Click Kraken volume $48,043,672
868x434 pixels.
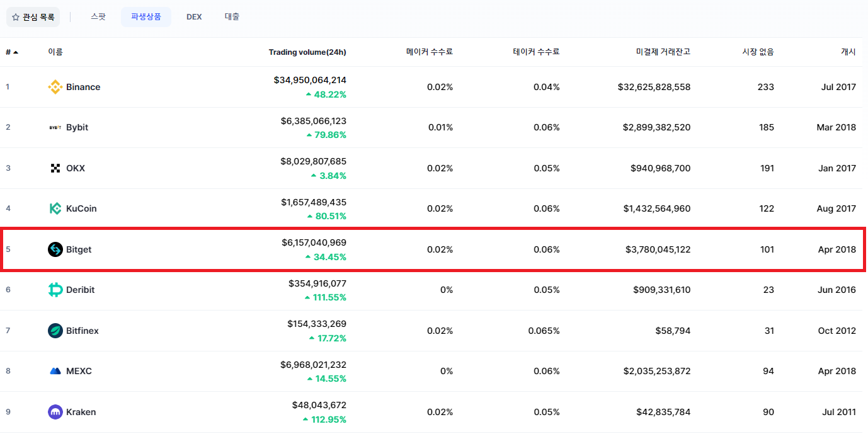pyautogui.click(x=319, y=405)
